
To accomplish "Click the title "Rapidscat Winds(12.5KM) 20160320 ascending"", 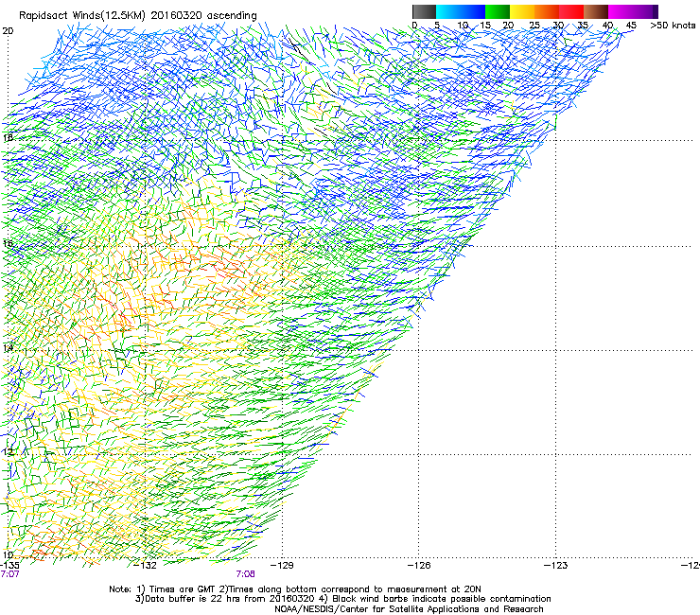I will click(137, 16).
